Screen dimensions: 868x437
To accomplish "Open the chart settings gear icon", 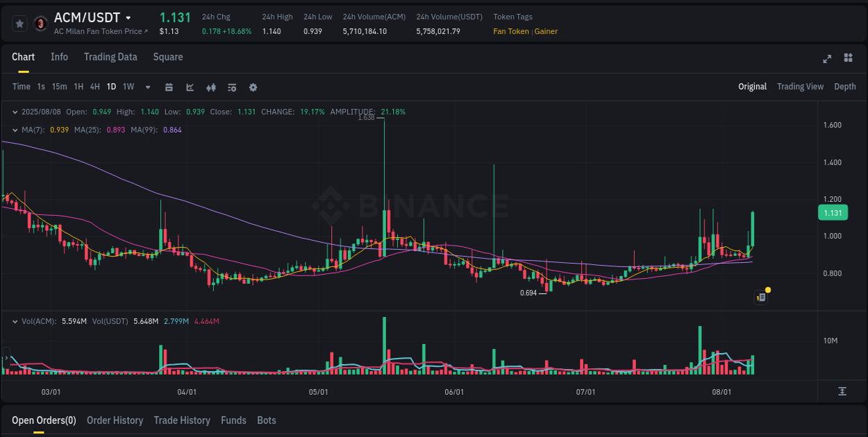I will click(x=253, y=87).
